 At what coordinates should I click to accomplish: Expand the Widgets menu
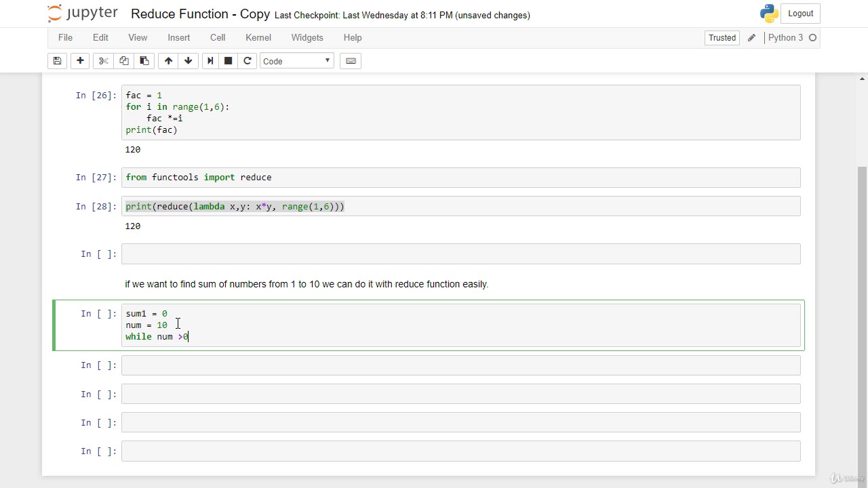pos(307,38)
